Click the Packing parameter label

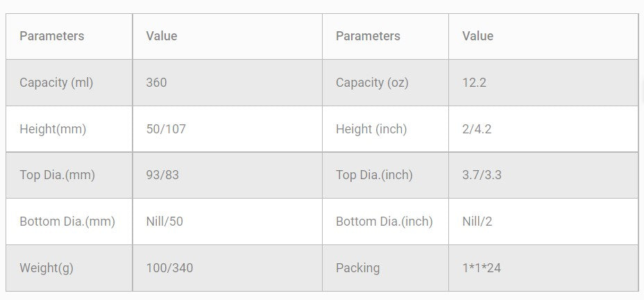point(357,267)
